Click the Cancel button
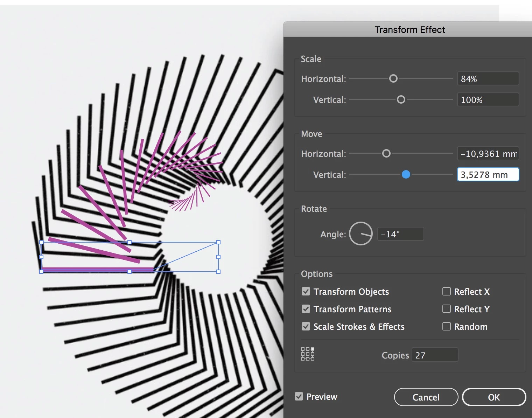The image size is (532, 418). pyautogui.click(x=426, y=397)
